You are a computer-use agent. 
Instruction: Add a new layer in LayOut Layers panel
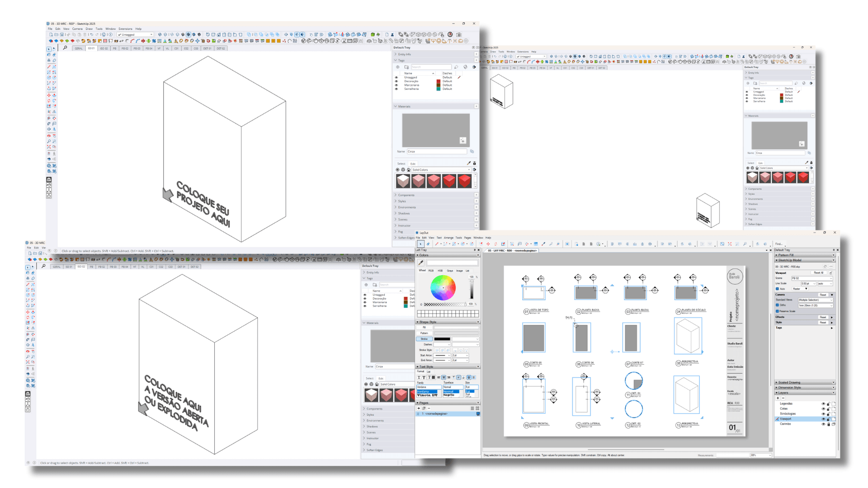[778, 398]
